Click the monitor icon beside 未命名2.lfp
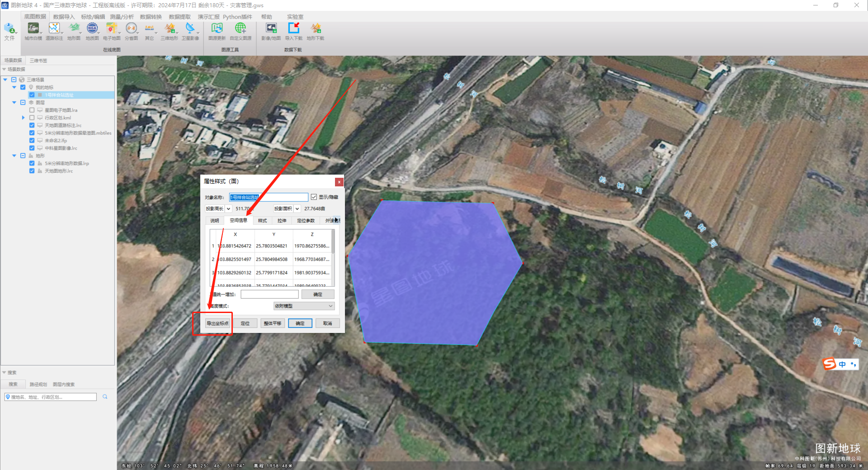Screen dimensions: 868x470 [40, 141]
